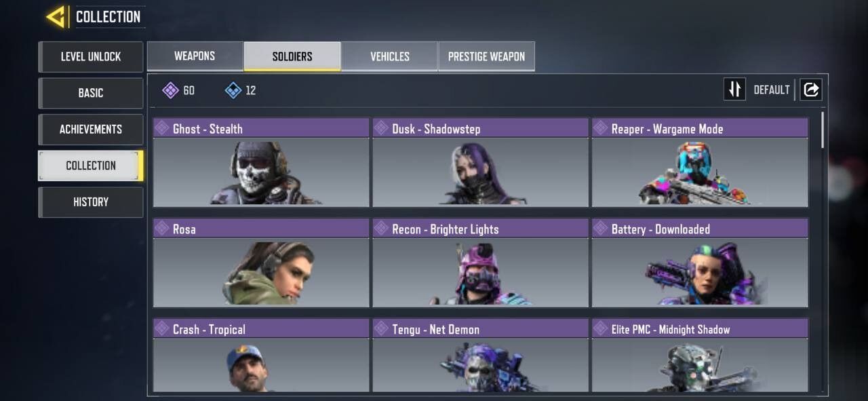Switch to the VEHICLES tab
Image resolution: width=868 pixels, height=401 pixels.
[390, 56]
